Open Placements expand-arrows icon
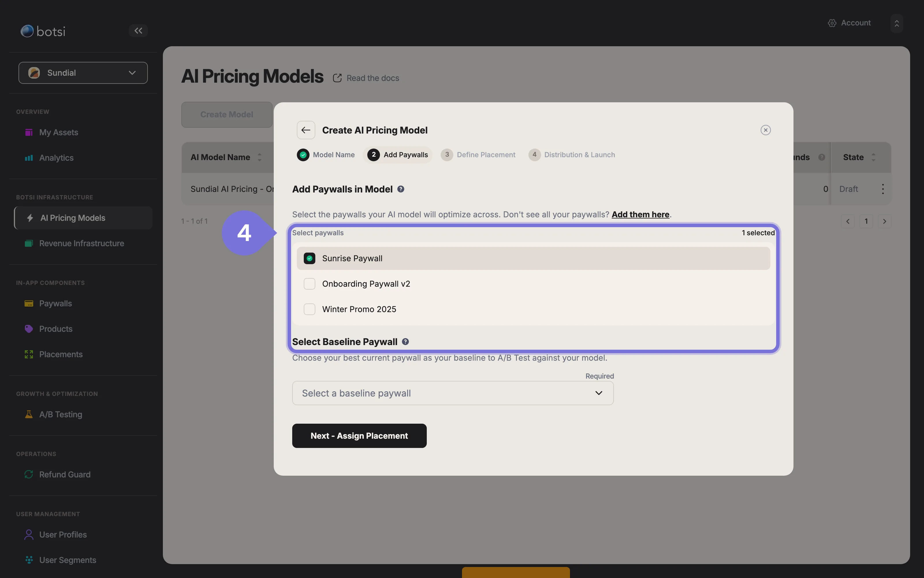 point(29,354)
